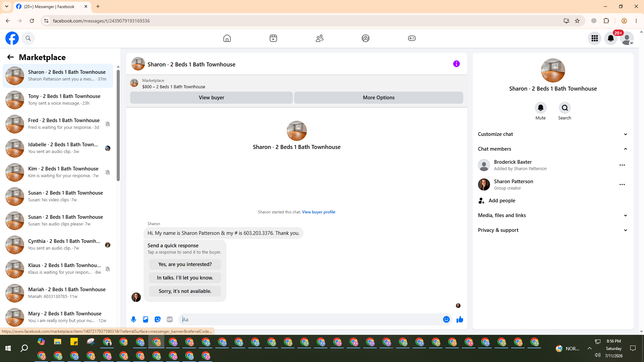Open Chrome's three-dot menu
644x362 pixels.
(636, 21)
